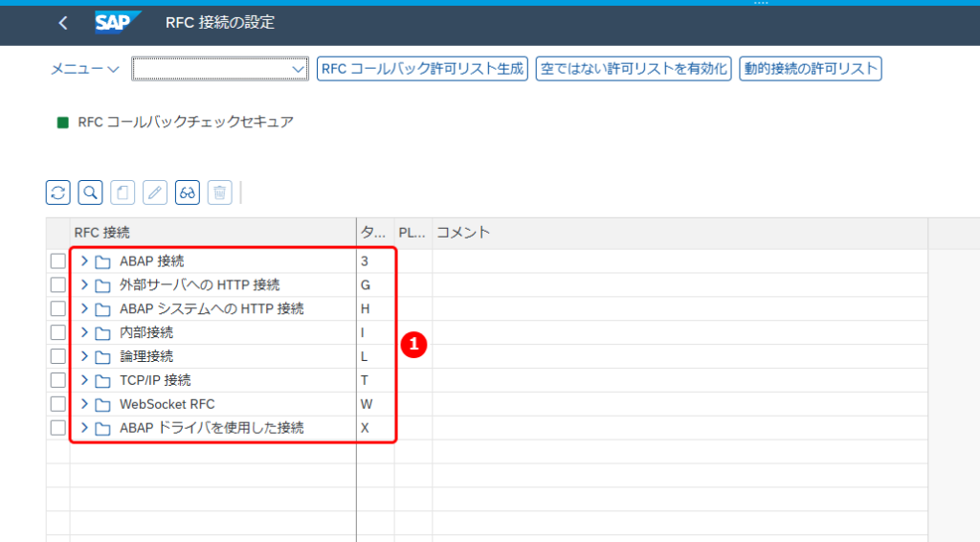The width and height of the screenshot is (980, 542).
Task: Click 動的接続の許可リスト button
Action: coord(811,69)
